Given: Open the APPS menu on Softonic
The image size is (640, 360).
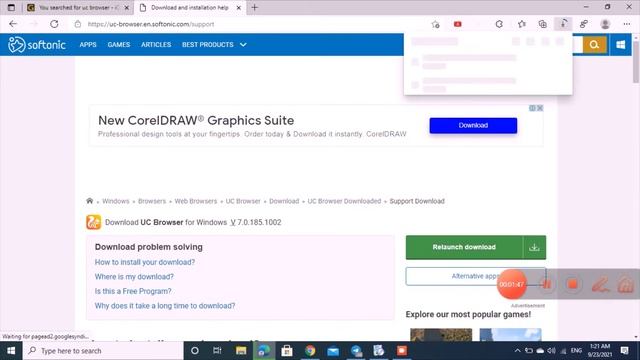Looking at the screenshot, I should point(88,44).
